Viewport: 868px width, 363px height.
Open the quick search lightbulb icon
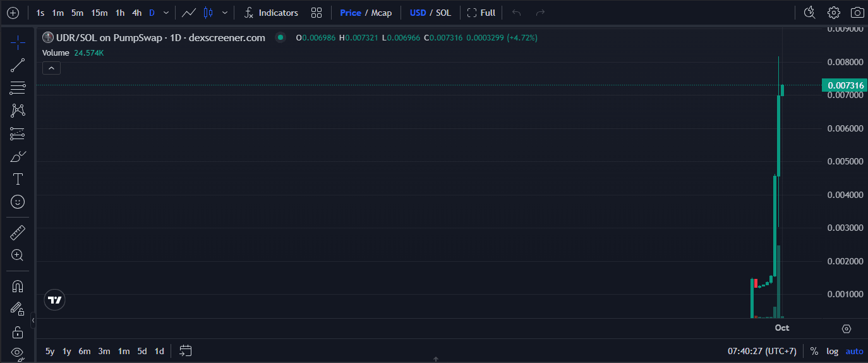pos(809,13)
